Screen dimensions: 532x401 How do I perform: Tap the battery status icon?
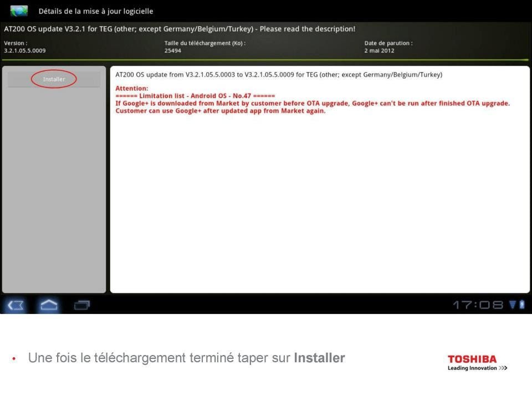tap(521, 304)
